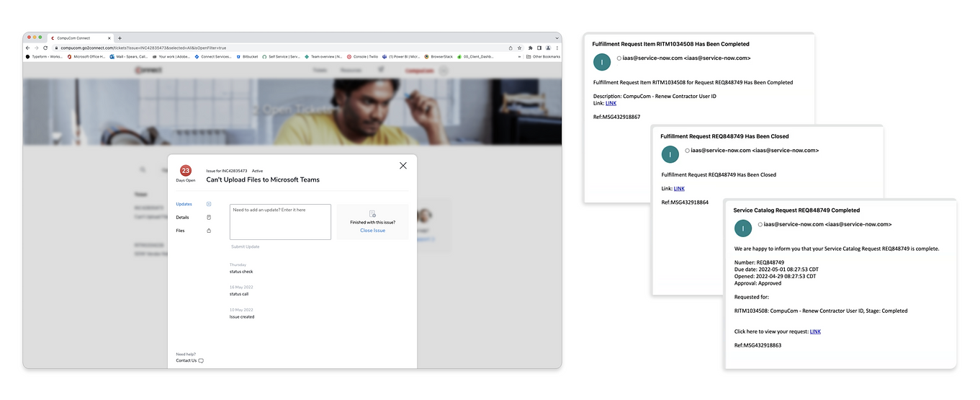
Task: Open the Your work | Adobe bookmark
Action: tap(171, 56)
